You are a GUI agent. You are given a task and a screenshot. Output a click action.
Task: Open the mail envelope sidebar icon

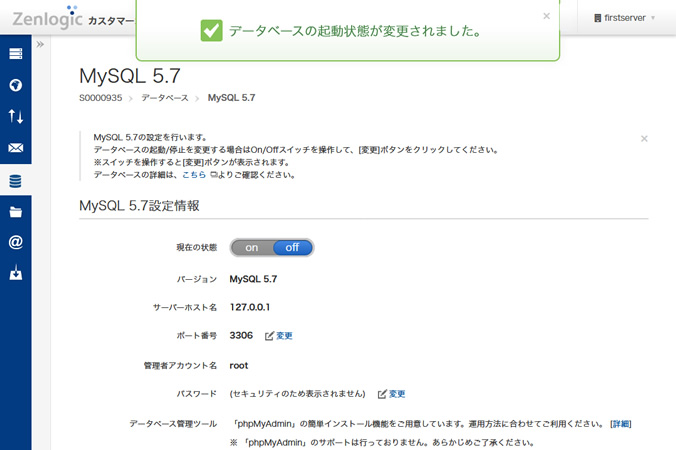click(15, 149)
